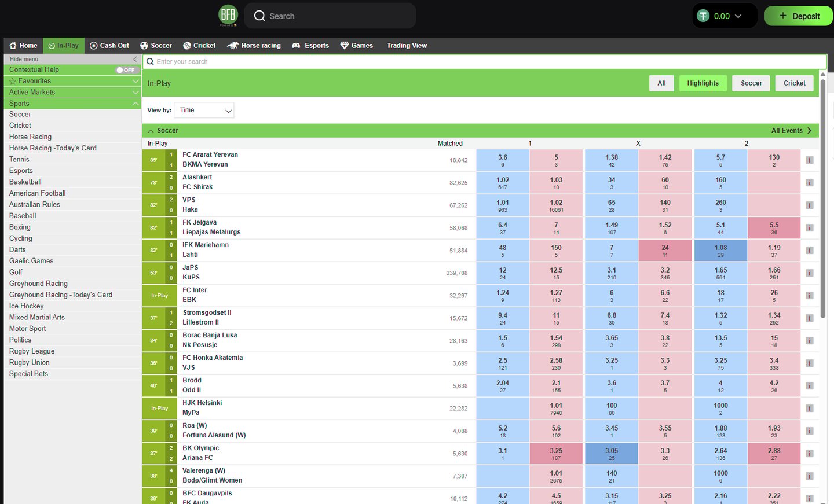Open info icon for Alashkert vs FC Shirak
The width and height of the screenshot is (834, 504).
point(810,183)
